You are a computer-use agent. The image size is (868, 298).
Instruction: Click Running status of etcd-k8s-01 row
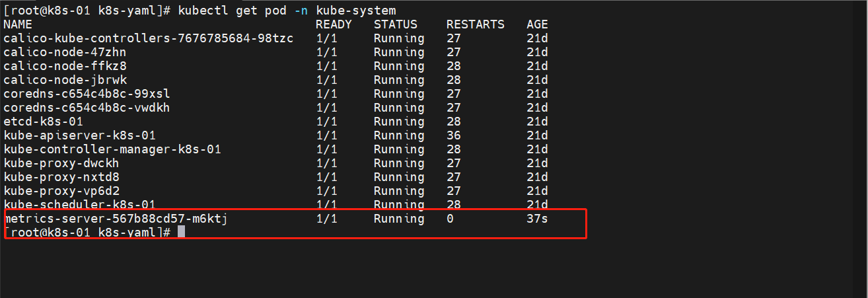click(399, 122)
